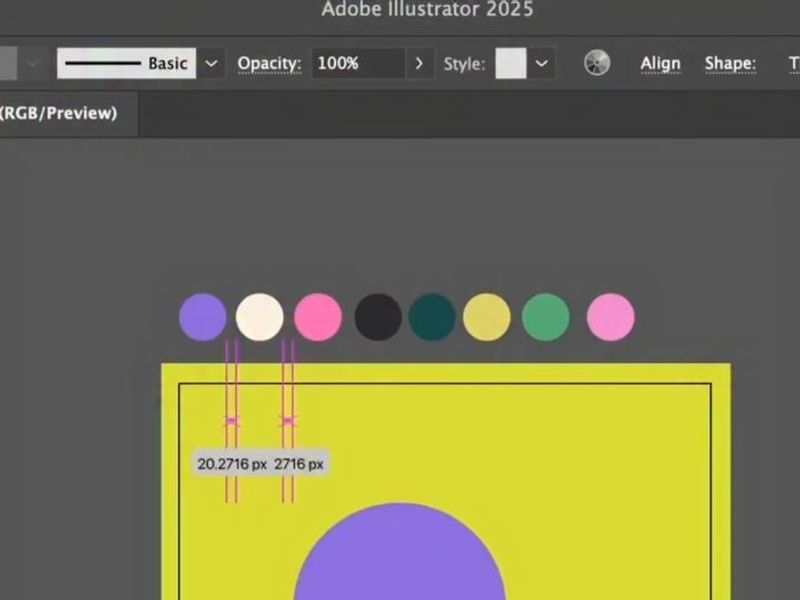
Task: Select the pale yellow circle swatch
Action: [487, 317]
